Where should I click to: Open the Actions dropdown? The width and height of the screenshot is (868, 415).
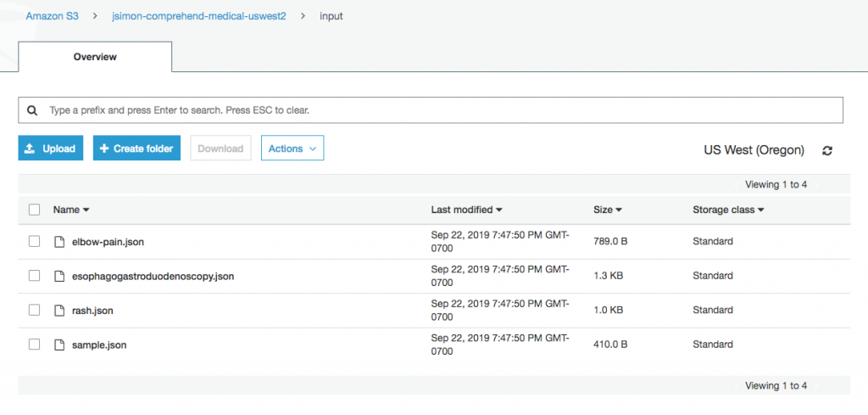point(292,149)
